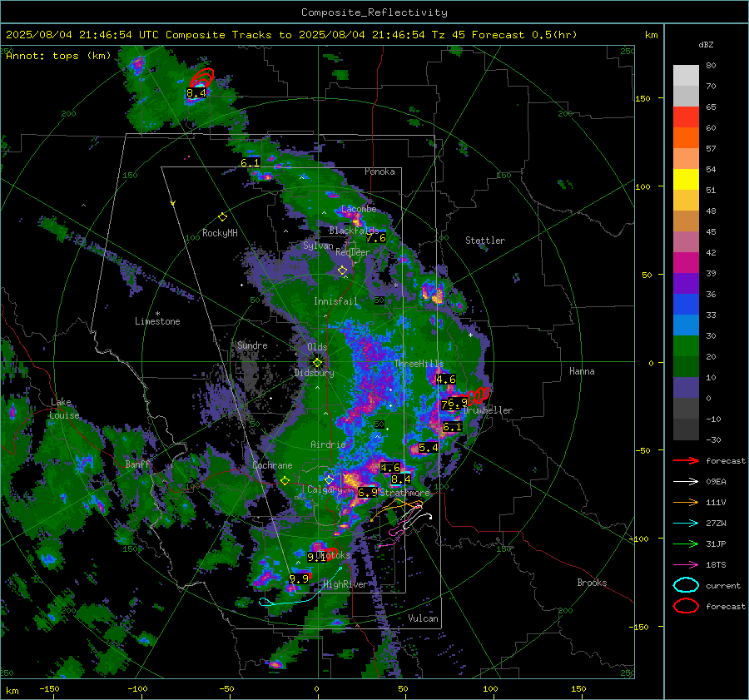
Task: Click the cyan 'current' ellipse legend icon
Action: pos(686,585)
